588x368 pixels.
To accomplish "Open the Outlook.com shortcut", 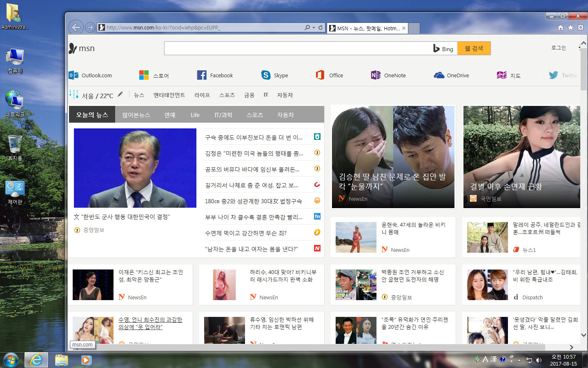I will (90, 75).
